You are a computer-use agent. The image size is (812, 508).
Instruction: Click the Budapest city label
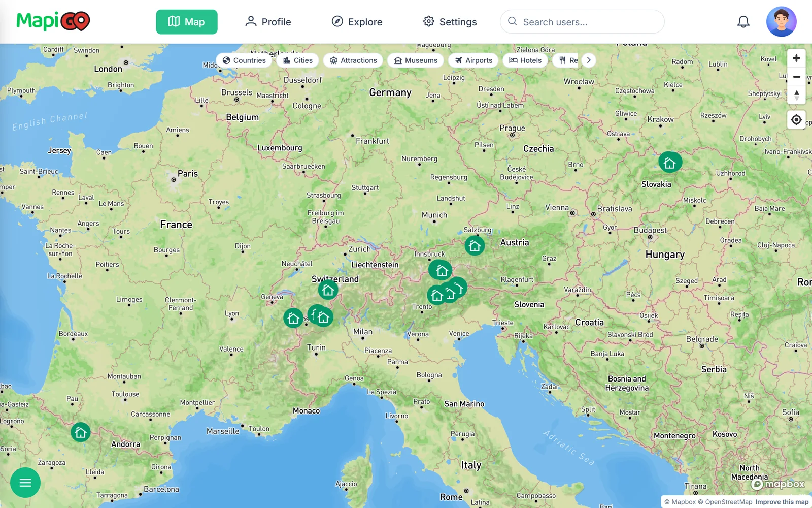[650, 230]
